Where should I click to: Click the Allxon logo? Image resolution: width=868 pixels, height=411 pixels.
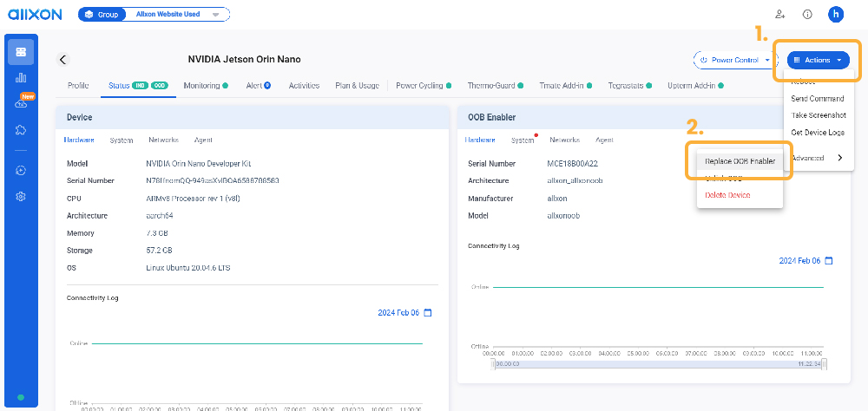pyautogui.click(x=35, y=15)
